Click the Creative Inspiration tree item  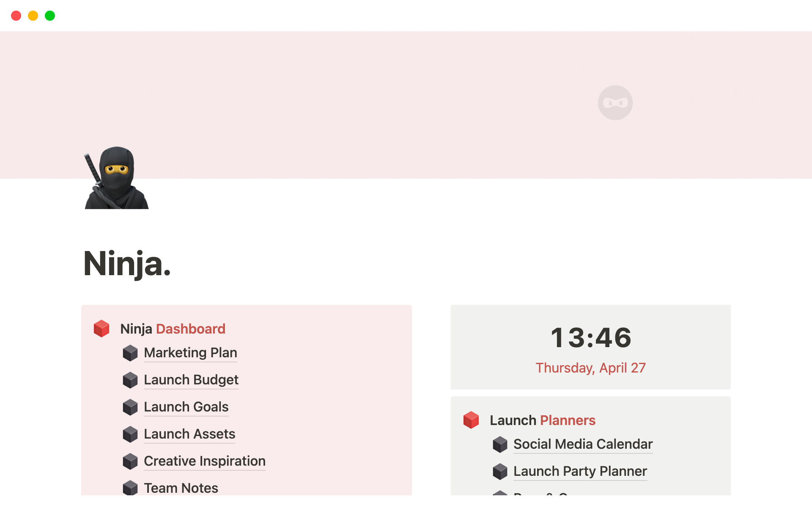(205, 461)
